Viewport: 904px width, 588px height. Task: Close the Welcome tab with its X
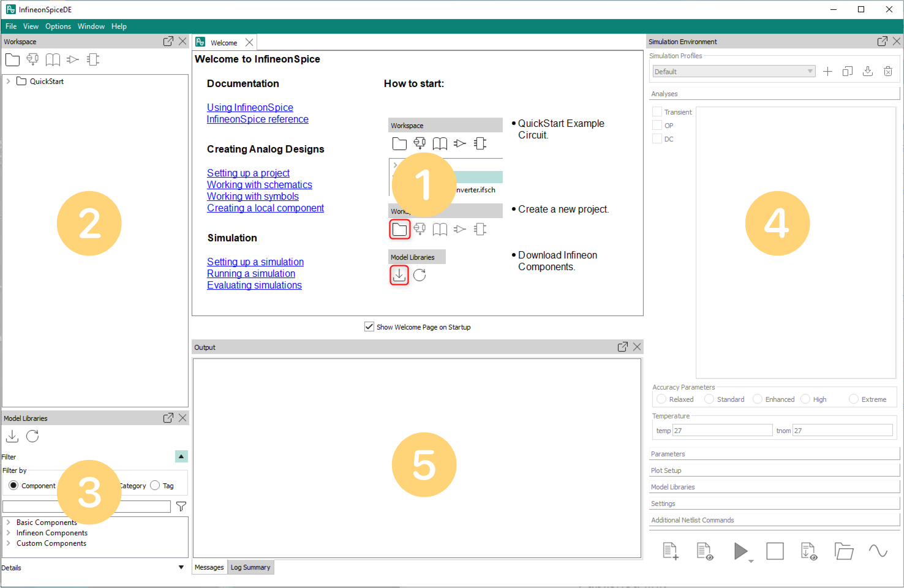click(x=249, y=42)
